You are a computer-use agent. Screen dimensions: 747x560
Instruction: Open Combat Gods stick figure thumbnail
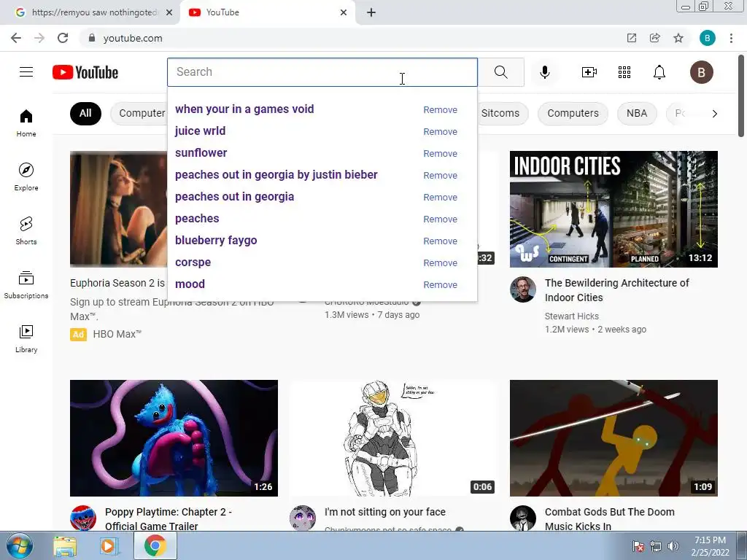[x=614, y=438]
